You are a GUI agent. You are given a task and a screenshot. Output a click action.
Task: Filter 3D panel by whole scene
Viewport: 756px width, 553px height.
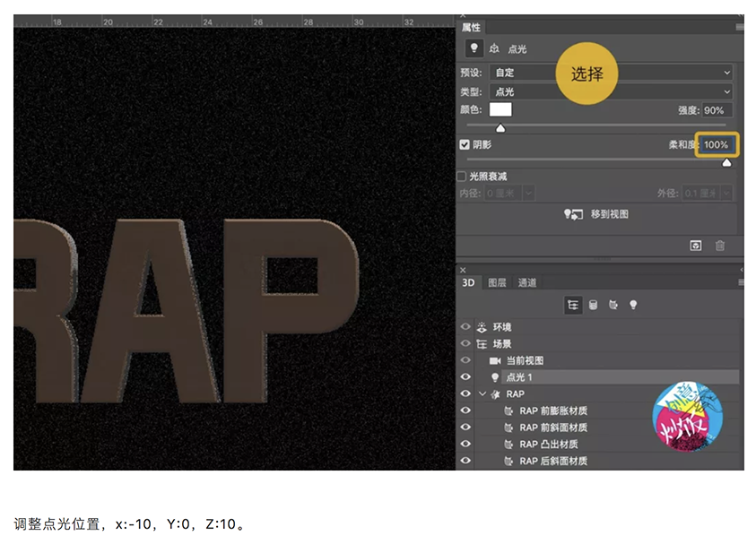click(x=573, y=305)
